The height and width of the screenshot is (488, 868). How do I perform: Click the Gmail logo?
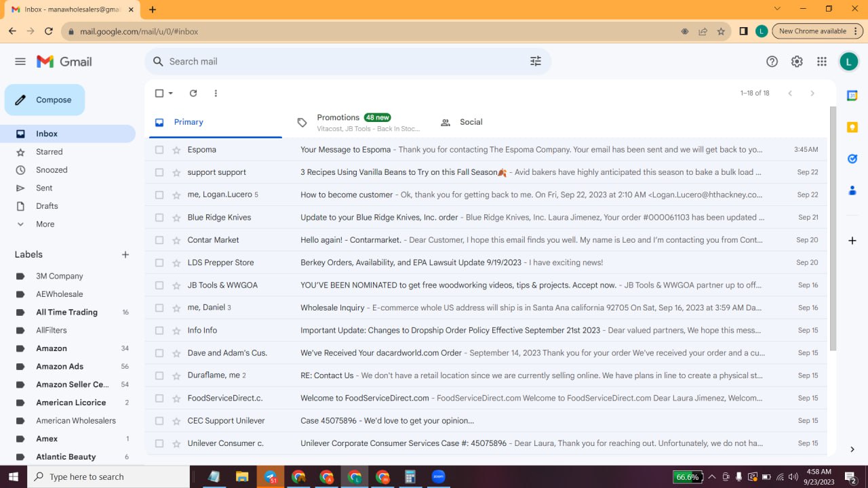64,62
